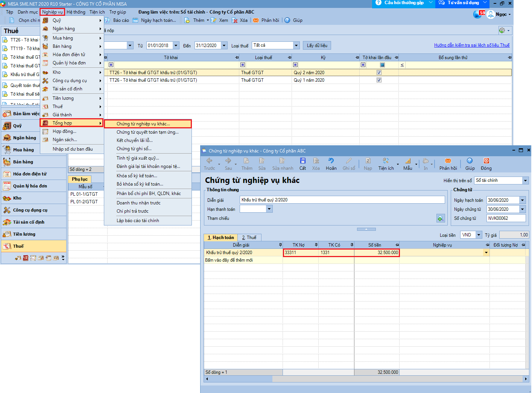Open Nghiệp vụ cell dropdown arrow
The width and height of the screenshot is (532, 393).
pyautogui.click(x=486, y=253)
